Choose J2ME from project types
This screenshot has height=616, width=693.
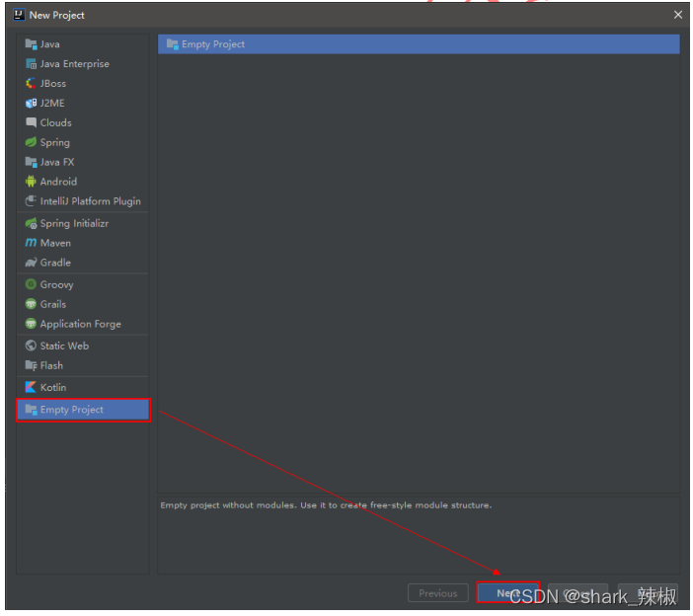point(52,103)
